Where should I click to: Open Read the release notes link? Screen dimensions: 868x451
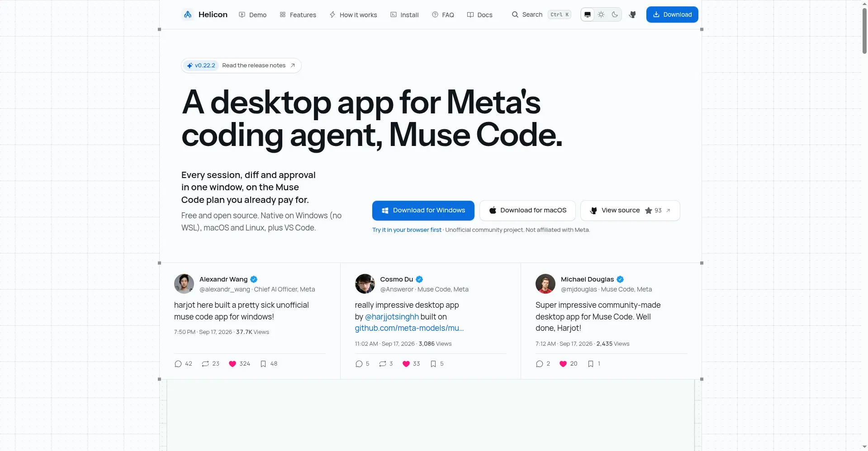258,66
